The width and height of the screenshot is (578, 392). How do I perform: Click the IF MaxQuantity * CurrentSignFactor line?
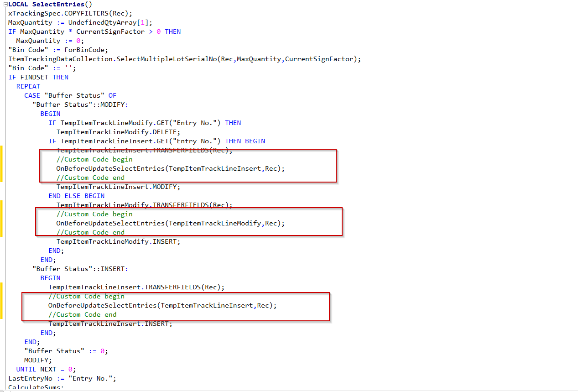[x=94, y=31]
